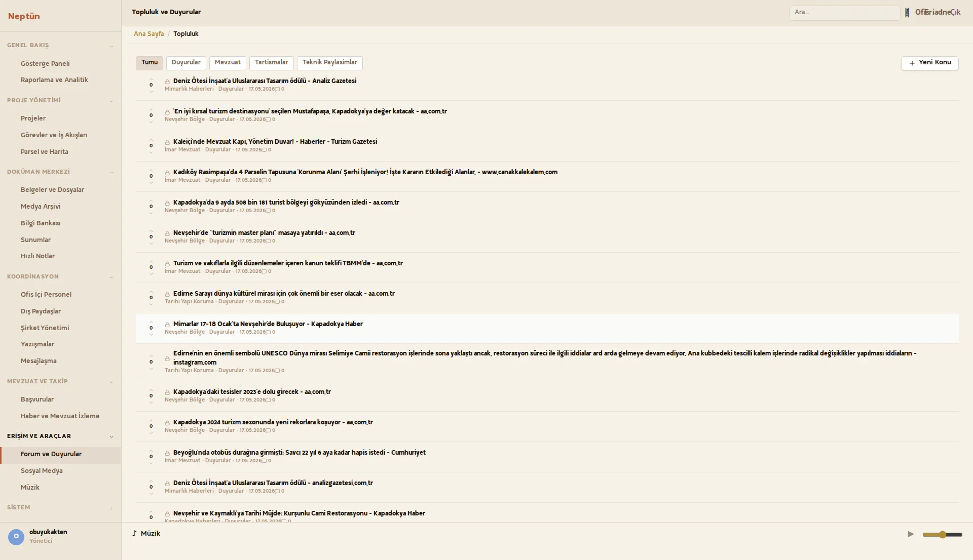Screen dimensions: 973x560
Task: Click the music note icon in player bar
Action: 134,533
